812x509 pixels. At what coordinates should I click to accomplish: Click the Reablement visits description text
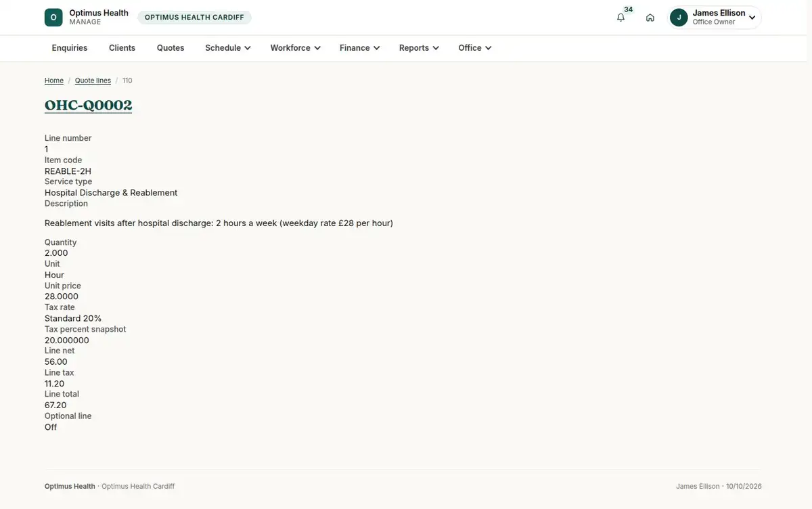(219, 223)
